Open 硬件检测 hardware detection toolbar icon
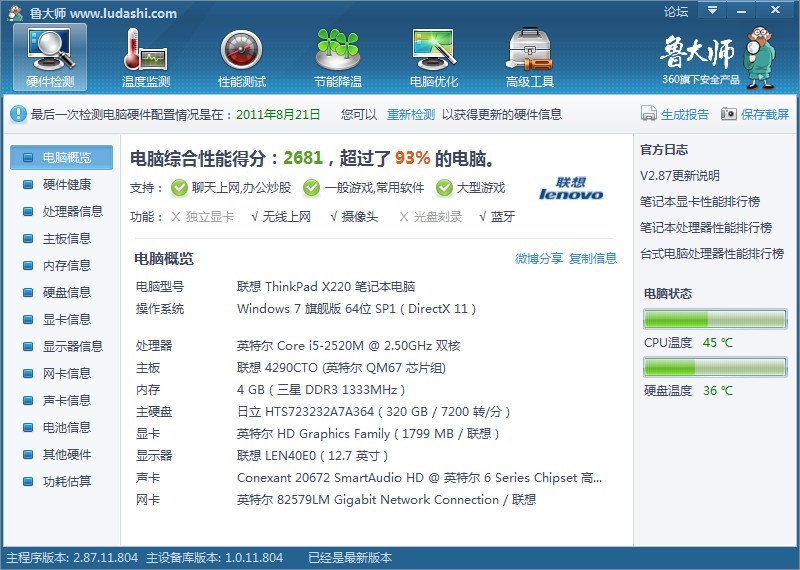The width and height of the screenshot is (800, 570). click(50, 57)
